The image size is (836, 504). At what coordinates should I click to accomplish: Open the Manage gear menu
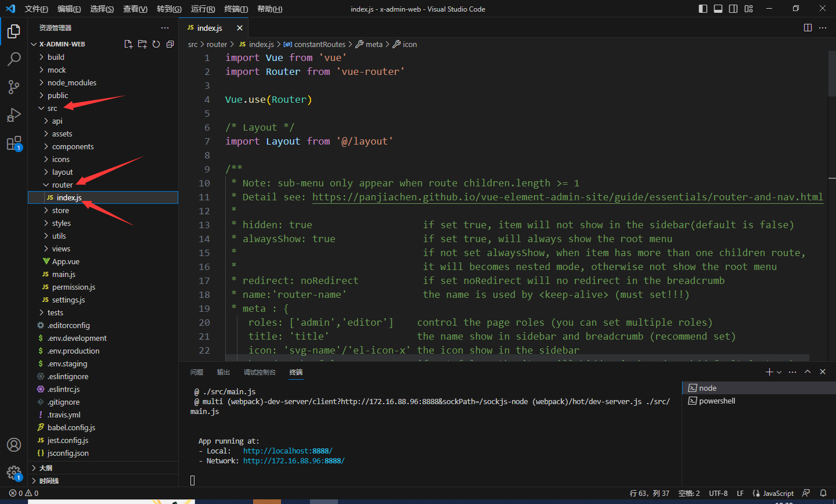point(14,473)
